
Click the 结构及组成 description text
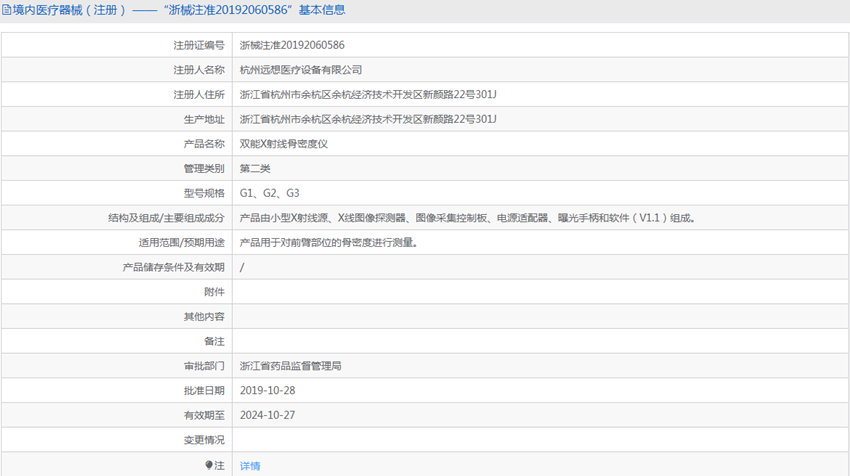coord(468,218)
